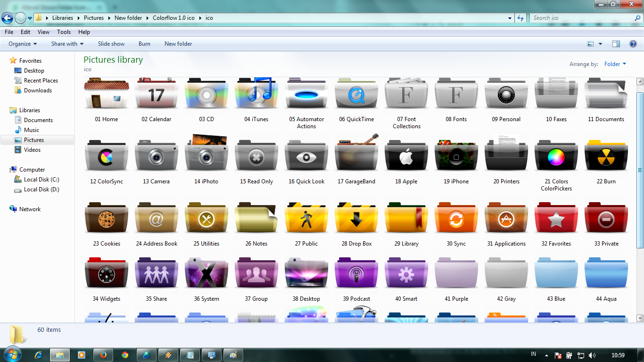Image resolution: width=644 pixels, height=362 pixels.
Task: Launch Firefox from the taskbar
Action: pyautogui.click(x=103, y=355)
